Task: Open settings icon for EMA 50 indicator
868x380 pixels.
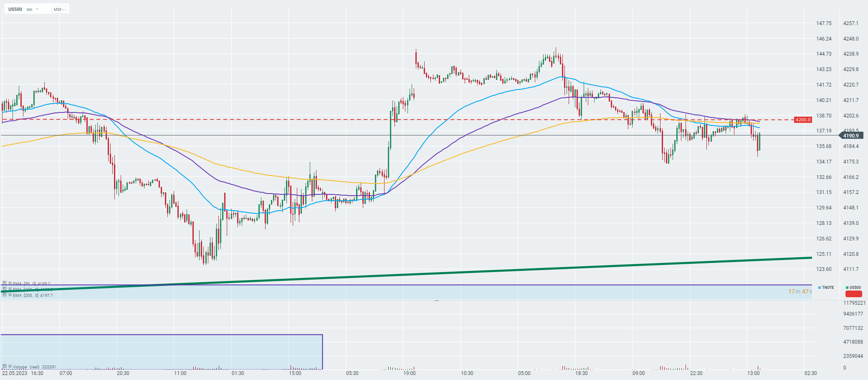Action: [5, 283]
